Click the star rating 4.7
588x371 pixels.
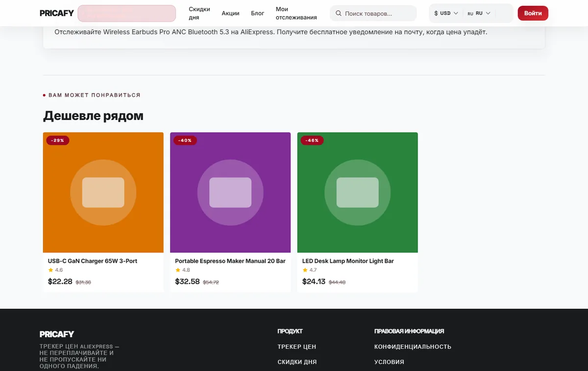(x=310, y=270)
